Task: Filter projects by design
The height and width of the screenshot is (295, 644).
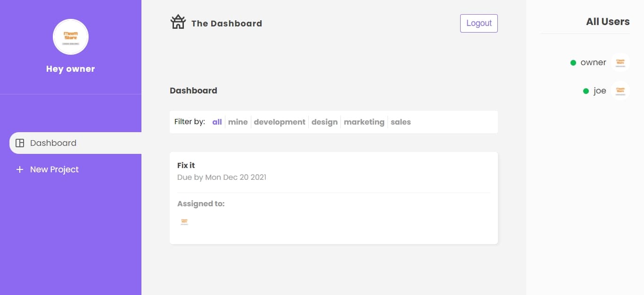Action: tap(325, 122)
